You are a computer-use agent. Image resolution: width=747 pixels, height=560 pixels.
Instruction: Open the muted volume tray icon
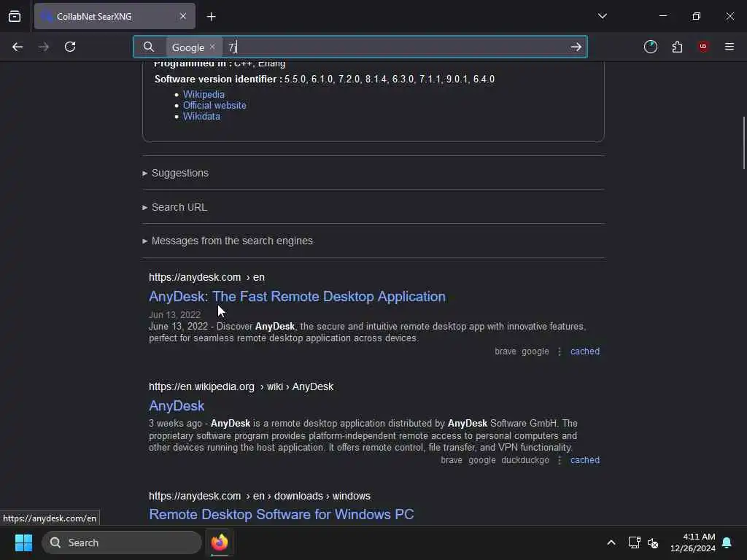click(653, 542)
